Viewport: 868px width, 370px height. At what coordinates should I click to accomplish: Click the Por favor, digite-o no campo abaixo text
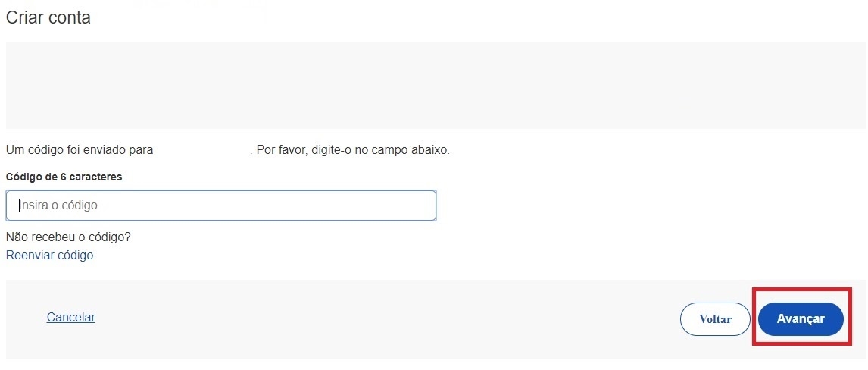pyautogui.click(x=353, y=150)
